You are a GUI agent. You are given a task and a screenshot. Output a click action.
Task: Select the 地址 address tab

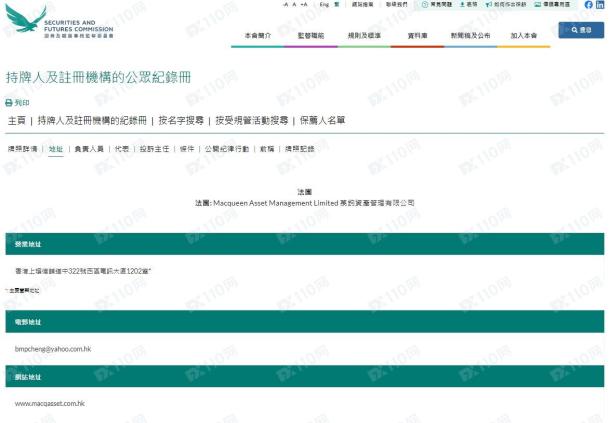(56, 149)
